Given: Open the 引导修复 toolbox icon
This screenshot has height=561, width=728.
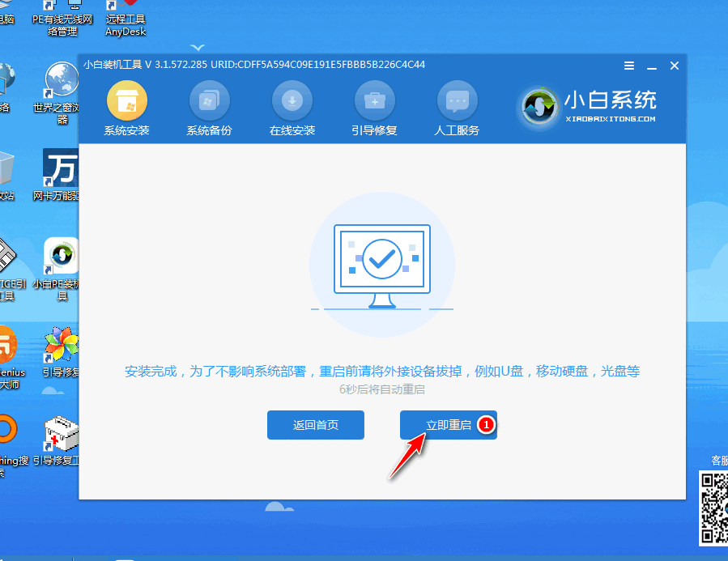Looking at the screenshot, I should [375, 100].
